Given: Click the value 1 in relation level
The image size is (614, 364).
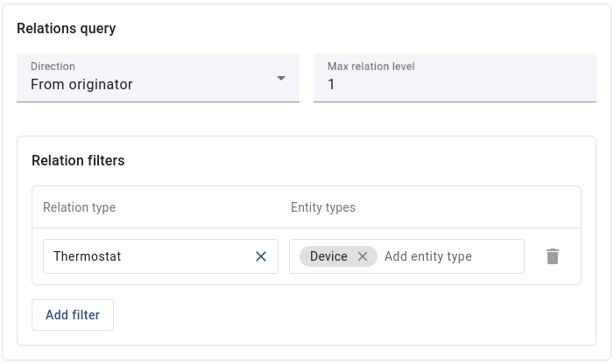Looking at the screenshot, I should [331, 85].
